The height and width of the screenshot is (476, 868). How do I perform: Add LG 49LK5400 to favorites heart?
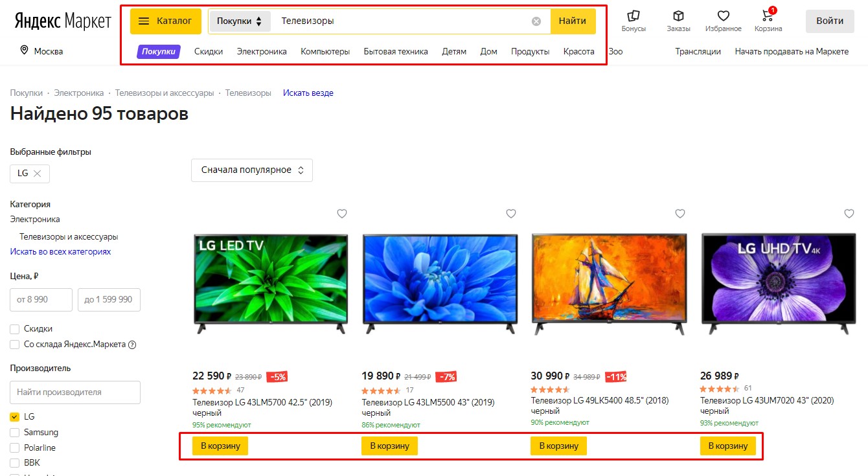pyautogui.click(x=680, y=214)
